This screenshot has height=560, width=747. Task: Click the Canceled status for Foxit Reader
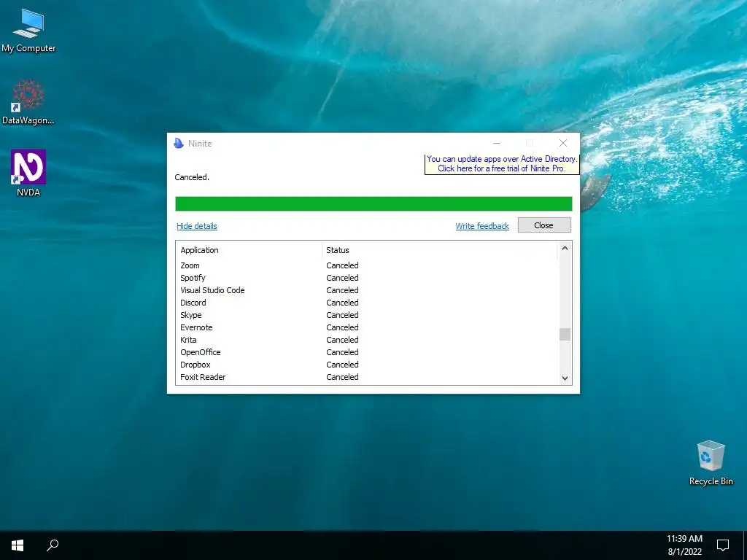[x=343, y=377]
